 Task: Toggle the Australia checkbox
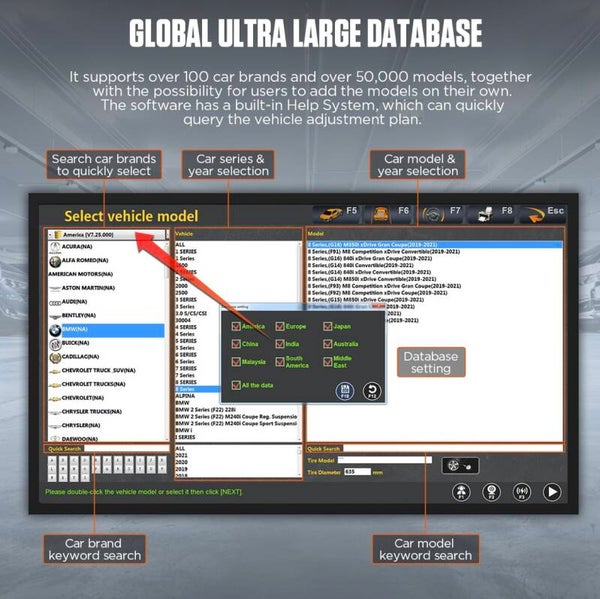point(328,344)
